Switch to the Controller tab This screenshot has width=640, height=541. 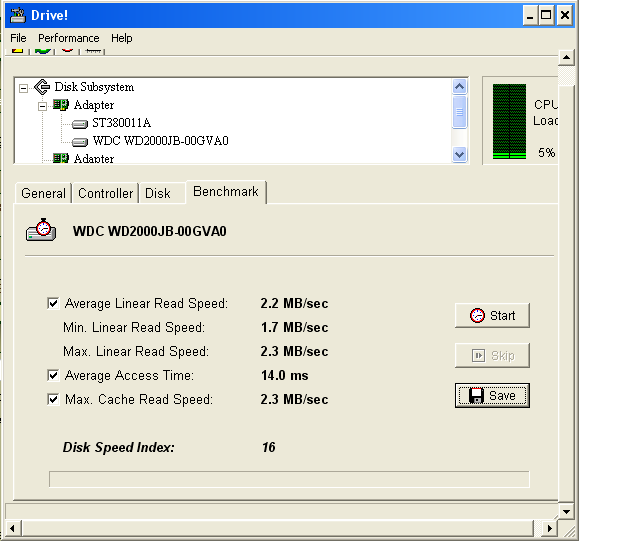tap(105, 193)
